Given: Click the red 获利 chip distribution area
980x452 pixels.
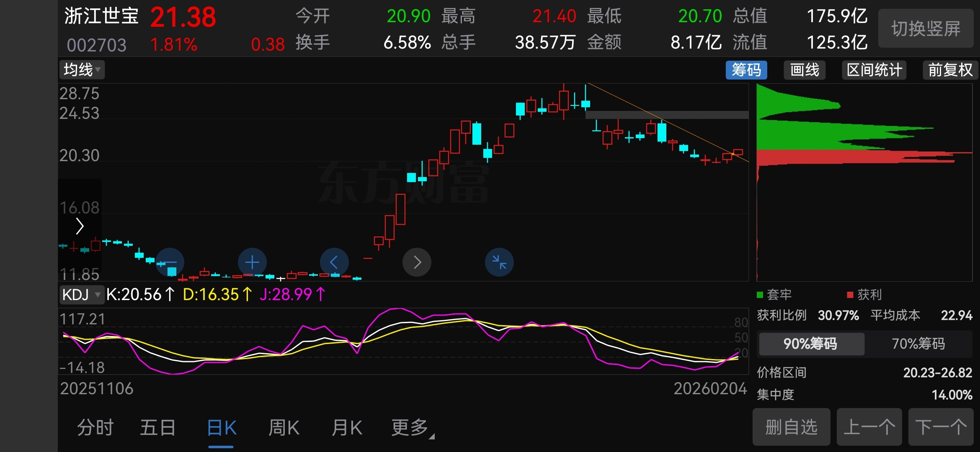Looking at the screenshot, I should 829,157.
